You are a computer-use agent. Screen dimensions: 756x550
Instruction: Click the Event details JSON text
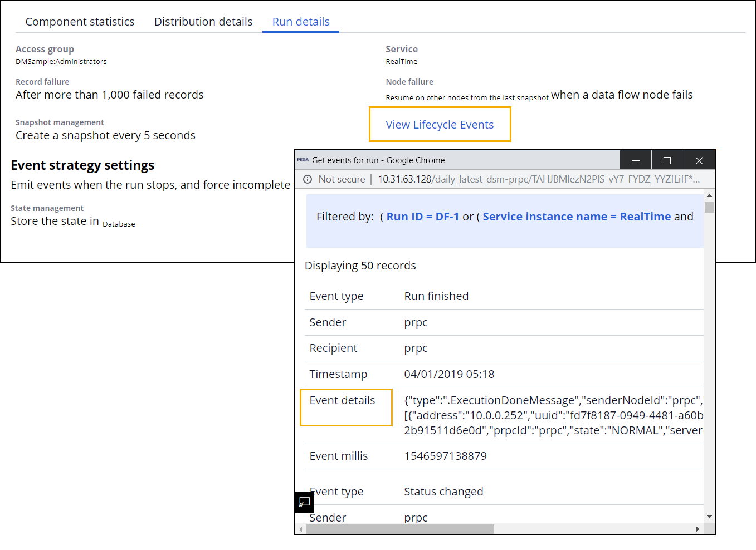point(553,415)
